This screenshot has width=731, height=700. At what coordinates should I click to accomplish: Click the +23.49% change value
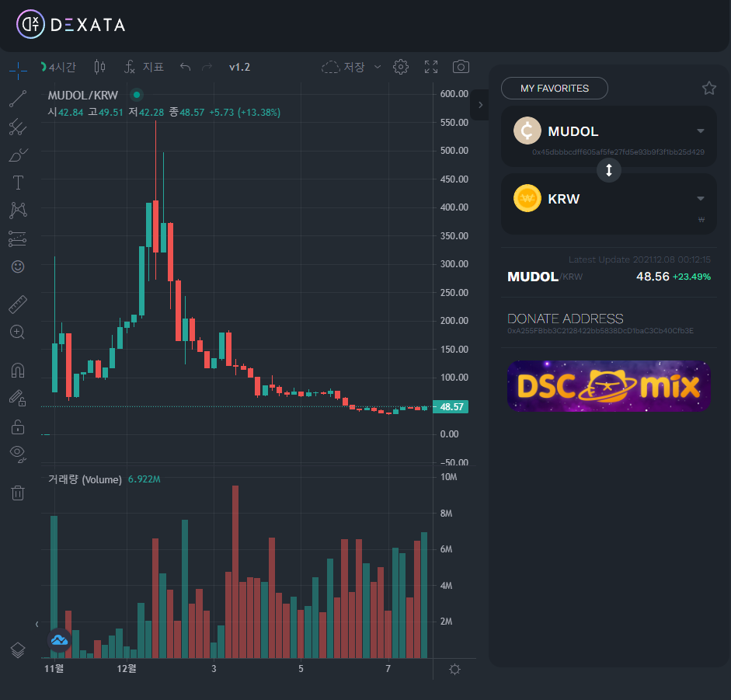tap(691, 277)
